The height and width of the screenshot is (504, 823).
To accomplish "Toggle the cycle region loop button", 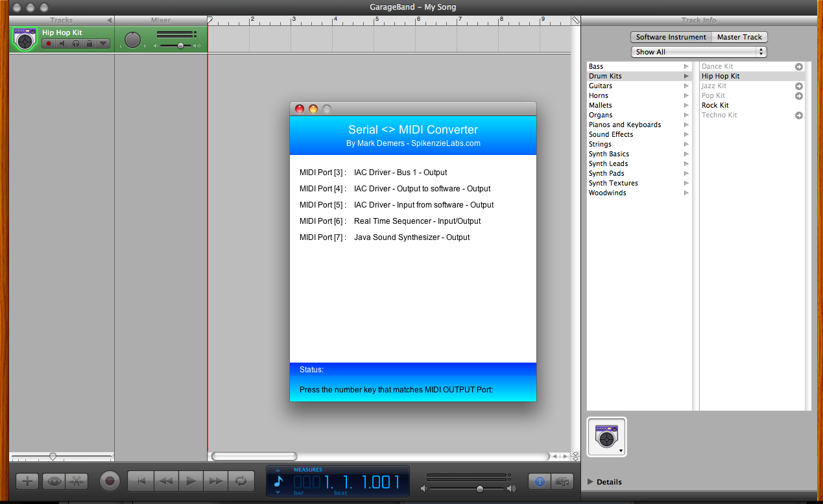I will 241,481.
